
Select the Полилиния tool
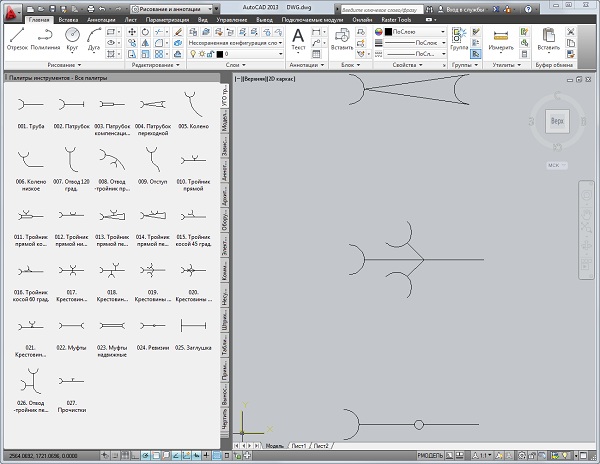coord(45,36)
